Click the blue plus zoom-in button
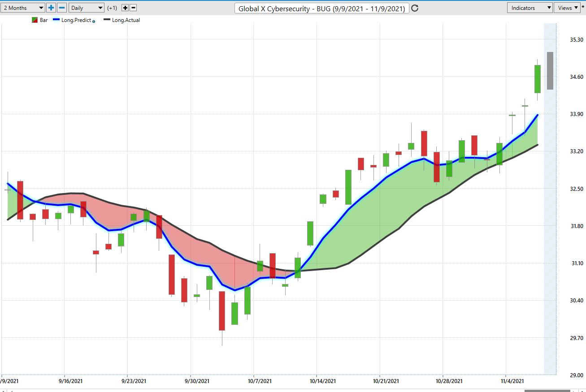Screen dimensions: 586x392 click(51, 8)
